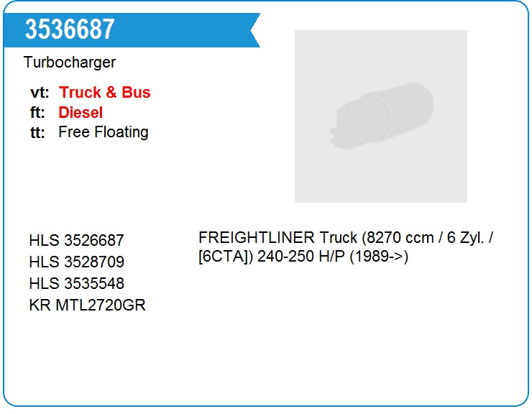Click the ft: label
The image size is (532, 414).
[37, 113]
